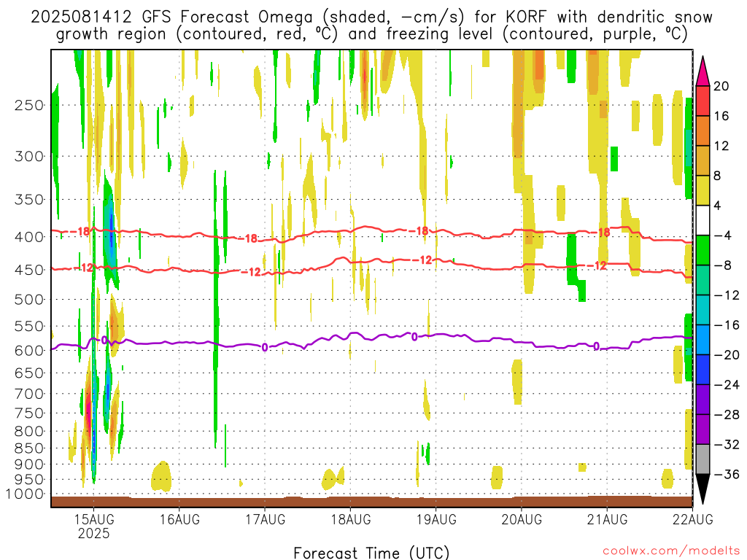The height and width of the screenshot is (560, 747).
Task: Click the colorbar value label -24
Action: click(x=727, y=385)
